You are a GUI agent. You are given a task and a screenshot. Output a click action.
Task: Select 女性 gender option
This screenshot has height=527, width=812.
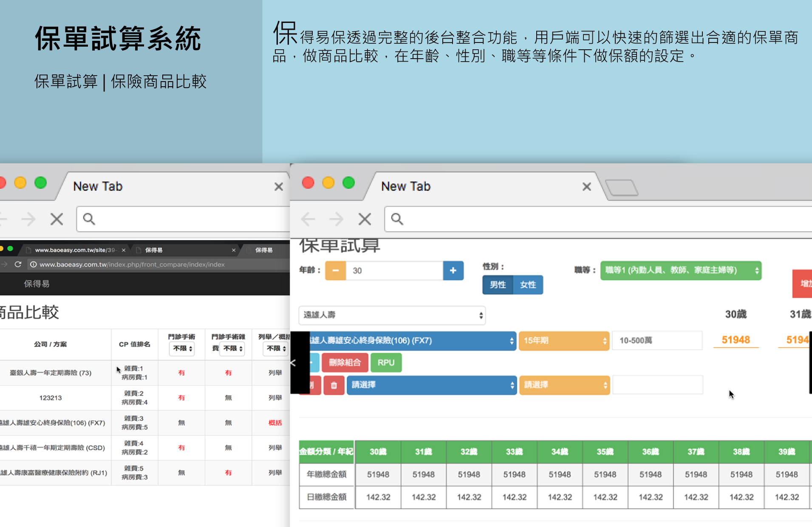pos(528,285)
